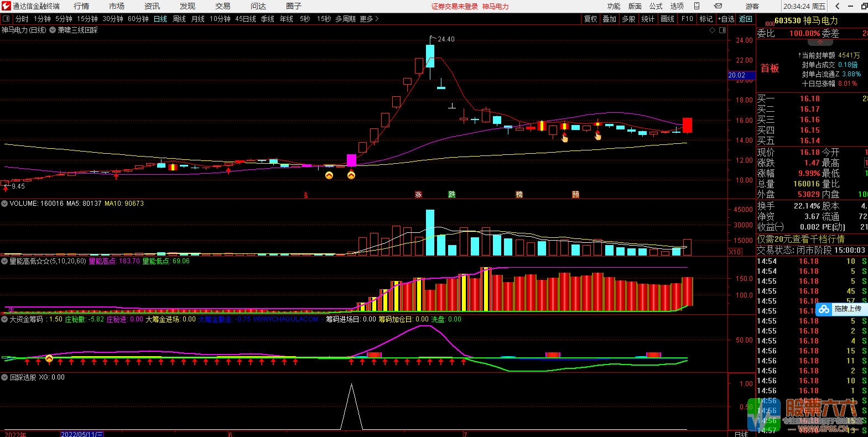
Task: Collapse the 首板 panel with chevron
Action: pos(820,42)
